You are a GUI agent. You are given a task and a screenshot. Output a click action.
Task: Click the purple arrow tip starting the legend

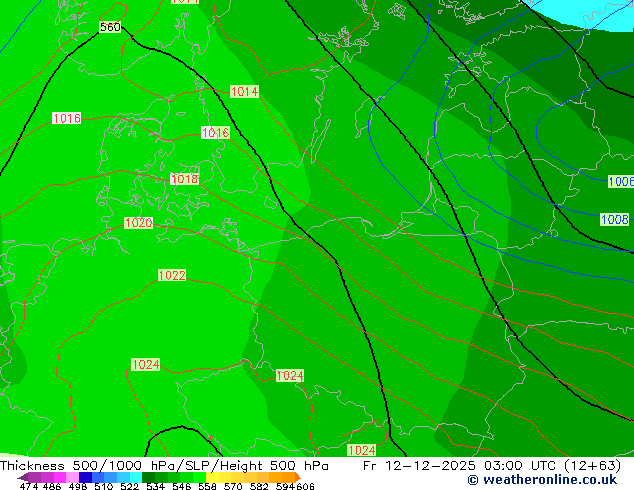22,477
